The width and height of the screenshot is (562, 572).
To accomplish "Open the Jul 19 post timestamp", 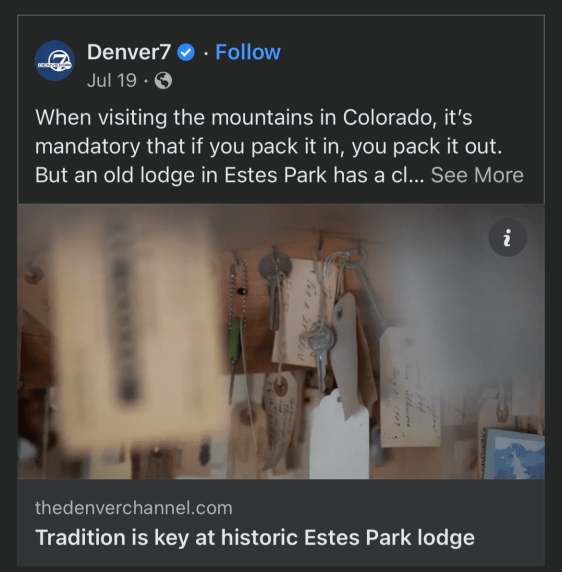I will 112,80.
